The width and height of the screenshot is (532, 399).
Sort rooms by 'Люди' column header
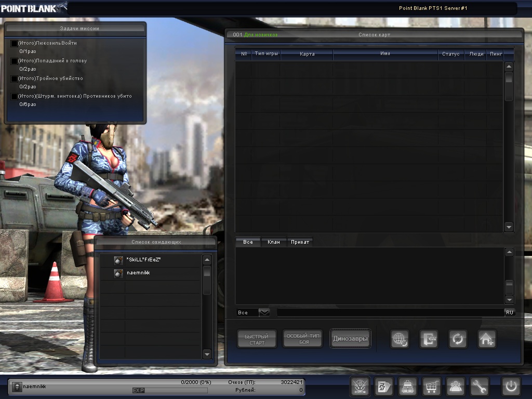(476, 54)
